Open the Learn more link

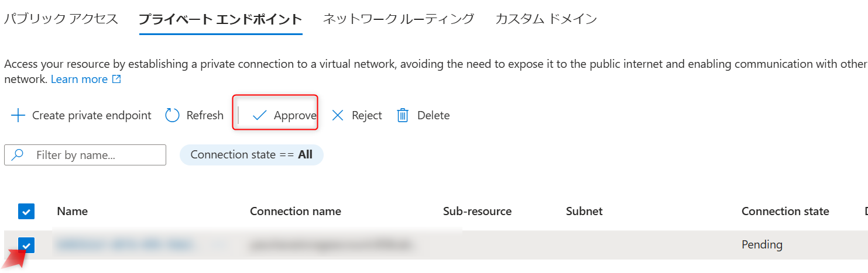[x=79, y=80]
